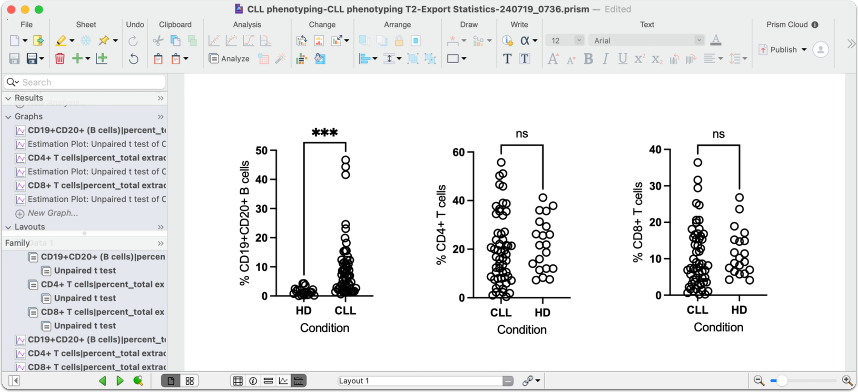Toggle Underline text formatting
Image resolution: width=858 pixels, height=392 pixels.
click(622, 59)
